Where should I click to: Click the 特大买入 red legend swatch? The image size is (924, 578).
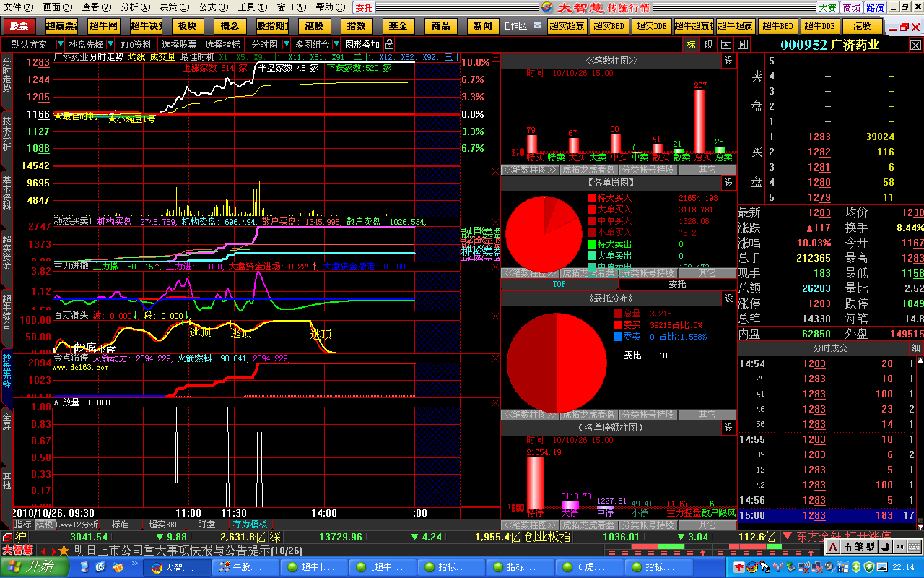coord(591,197)
